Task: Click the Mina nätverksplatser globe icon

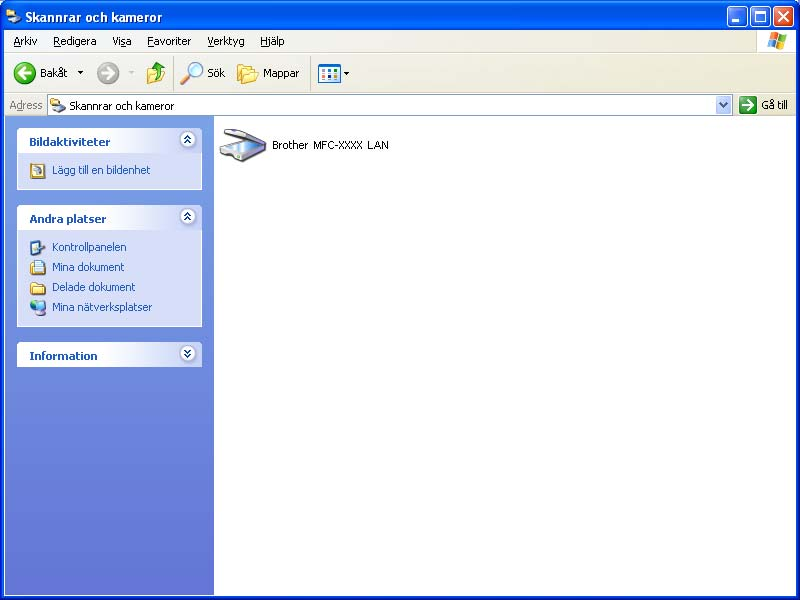Action: coord(37,308)
